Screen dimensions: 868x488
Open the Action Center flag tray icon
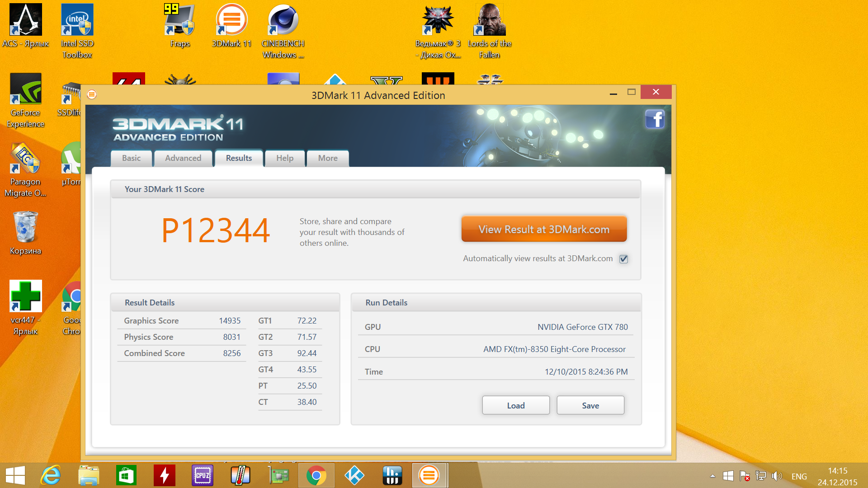tap(744, 476)
